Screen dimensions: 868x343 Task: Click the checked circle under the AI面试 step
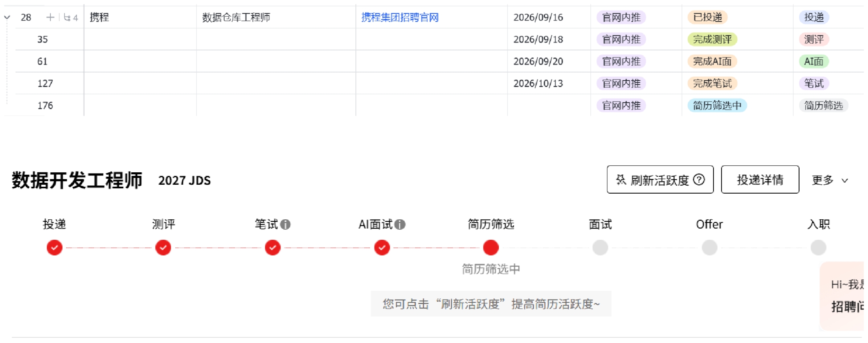[x=382, y=247]
